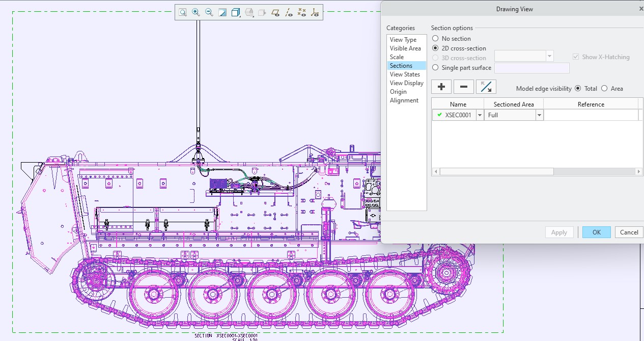644x341 pixels.
Task: Toggle datum axis display icon
Action: pos(289,12)
